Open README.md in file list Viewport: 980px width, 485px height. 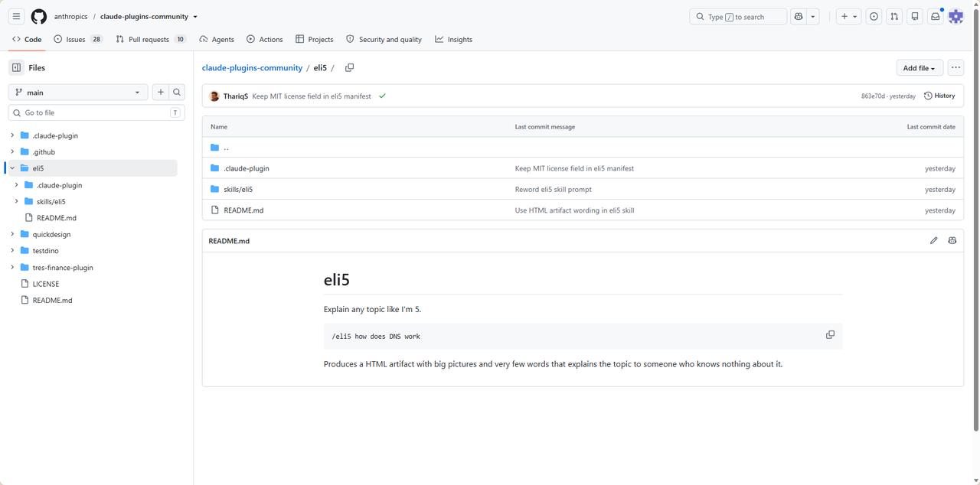tap(243, 210)
